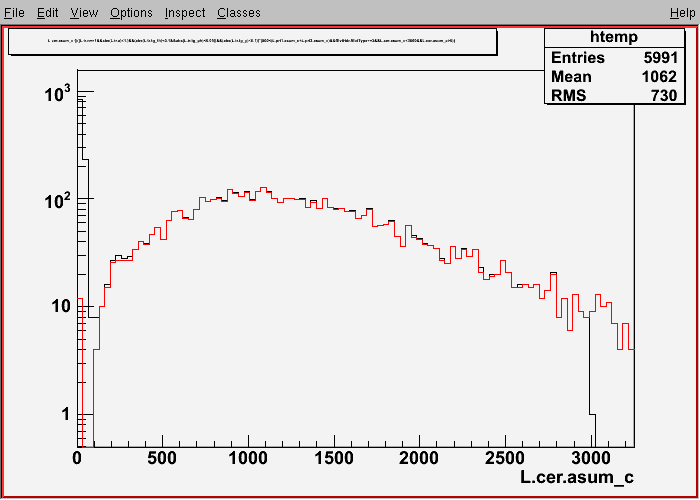700x500 pixels.
Task: Click the 3000 label on x-axis
Action: 591,458
